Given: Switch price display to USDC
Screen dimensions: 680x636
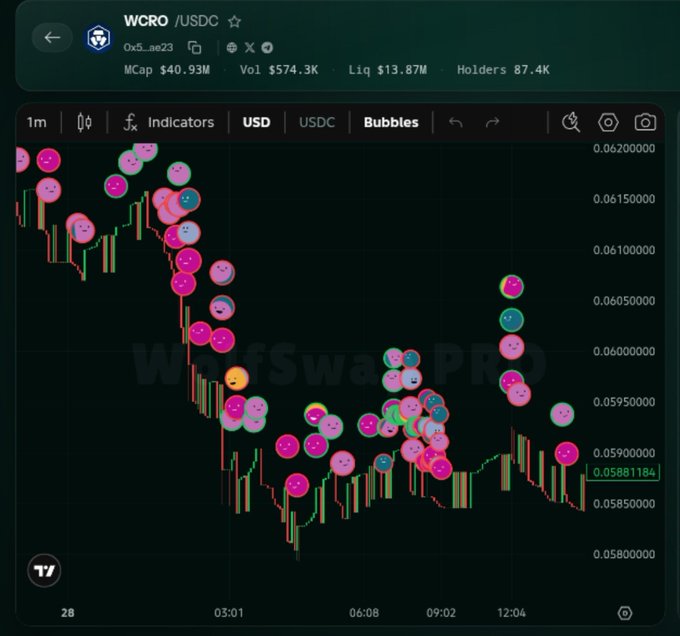Looking at the screenshot, I should 317,122.
